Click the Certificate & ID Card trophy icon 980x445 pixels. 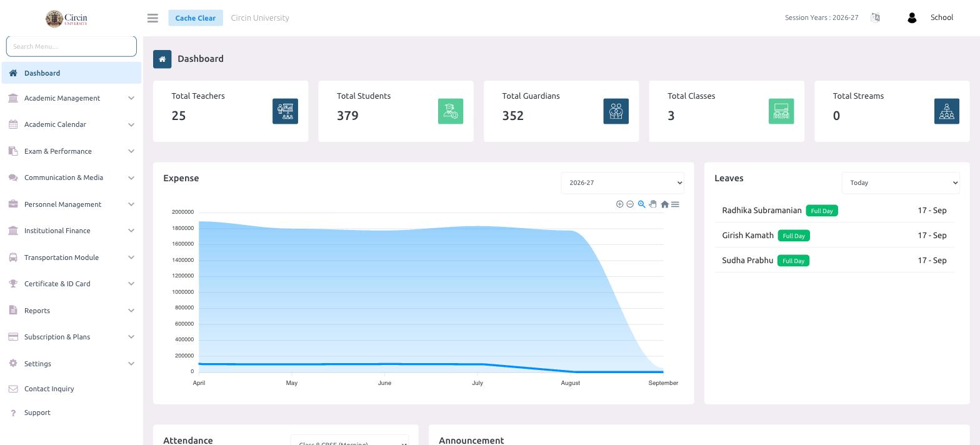tap(13, 284)
